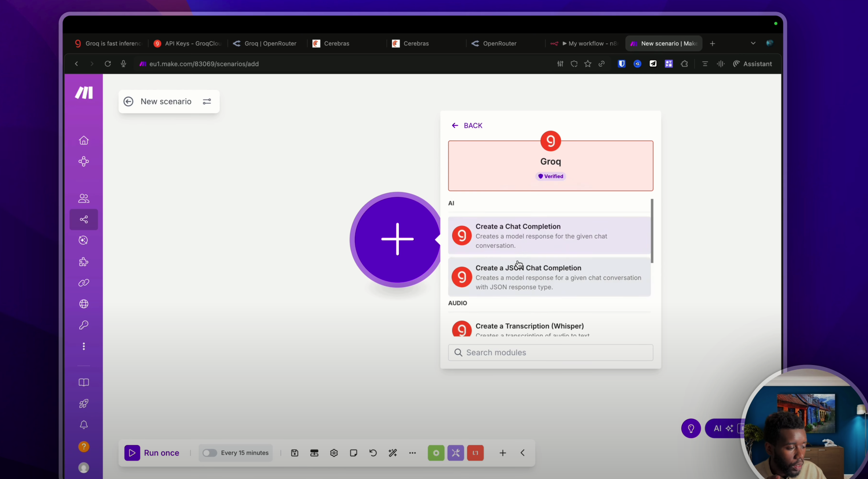Click the Verified badge under Groq
Viewport: 868px width, 479px height.
click(x=551, y=176)
